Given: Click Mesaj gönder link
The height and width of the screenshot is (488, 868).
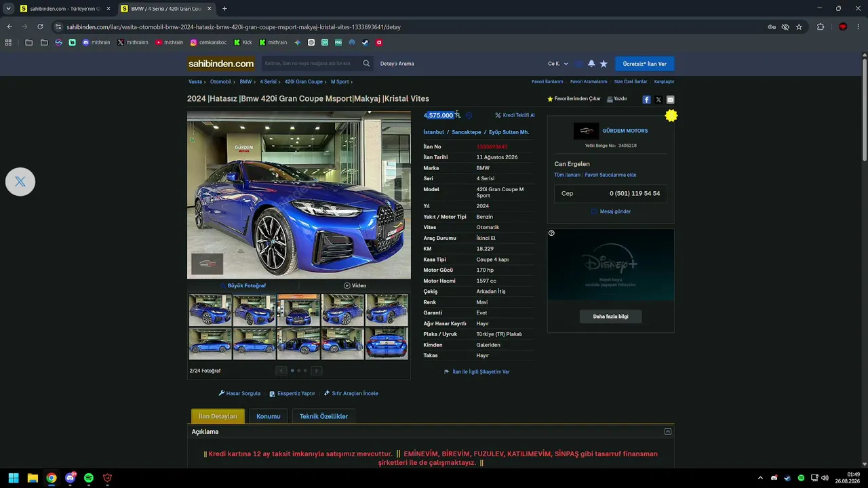Looking at the screenshot, I should tap(611, 211).
